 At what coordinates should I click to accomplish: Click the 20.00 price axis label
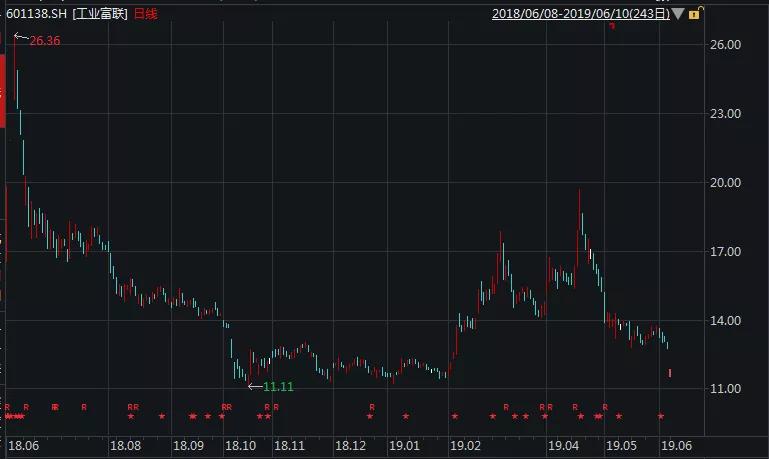[x=725, y=182]
